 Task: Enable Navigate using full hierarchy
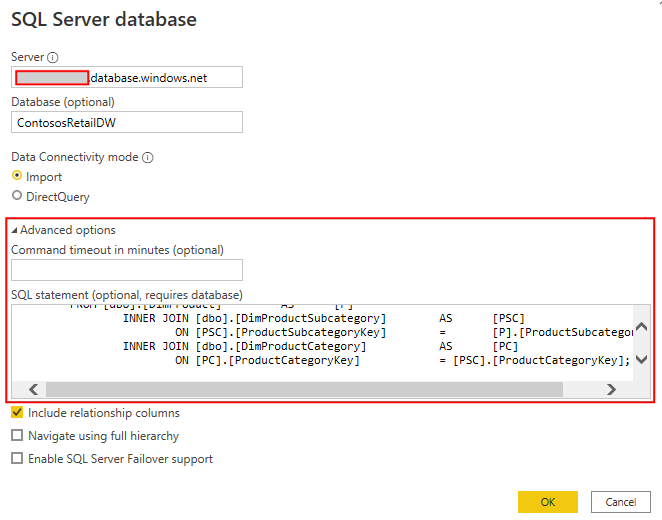pos(17,435)
